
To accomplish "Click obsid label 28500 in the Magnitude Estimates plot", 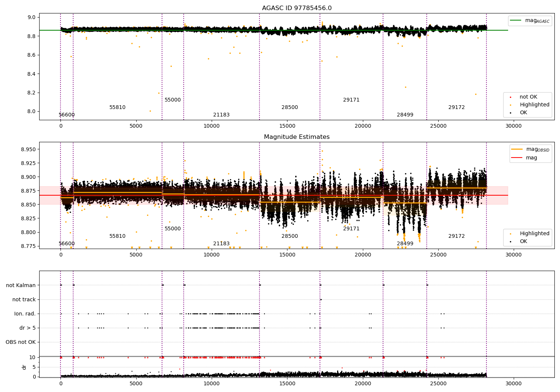I will click(x=290, y=236).
